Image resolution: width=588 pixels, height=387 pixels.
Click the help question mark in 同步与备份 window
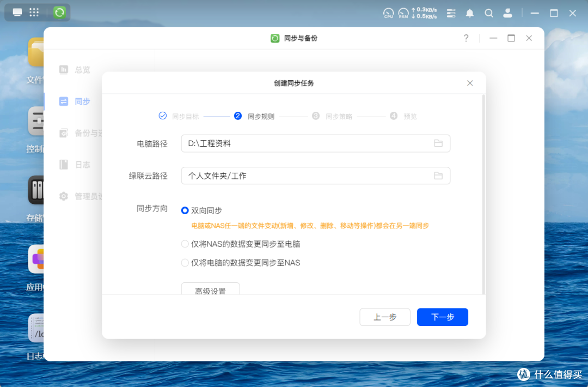tap(465, 38)
